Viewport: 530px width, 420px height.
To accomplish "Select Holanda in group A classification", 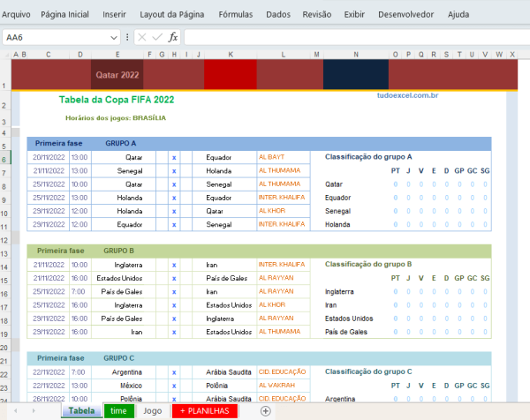I will coord(337,224).
